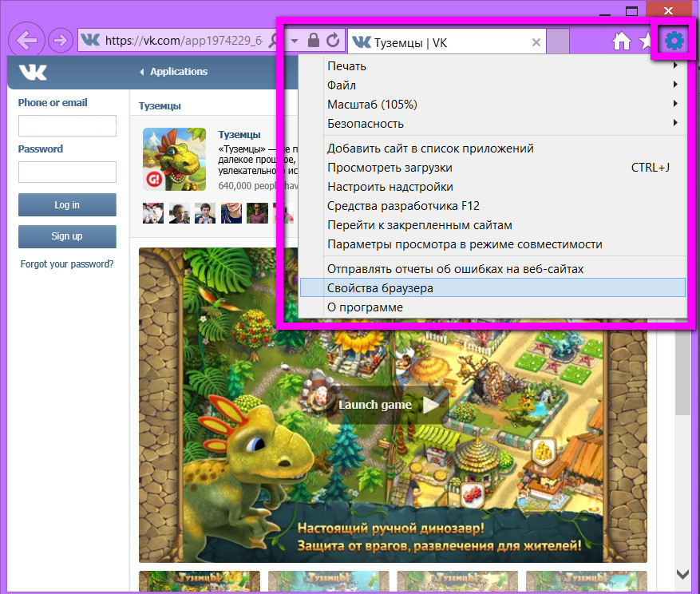The image size is (700, 594).
Task: Go back to Applications link
Action: point(174,72)
